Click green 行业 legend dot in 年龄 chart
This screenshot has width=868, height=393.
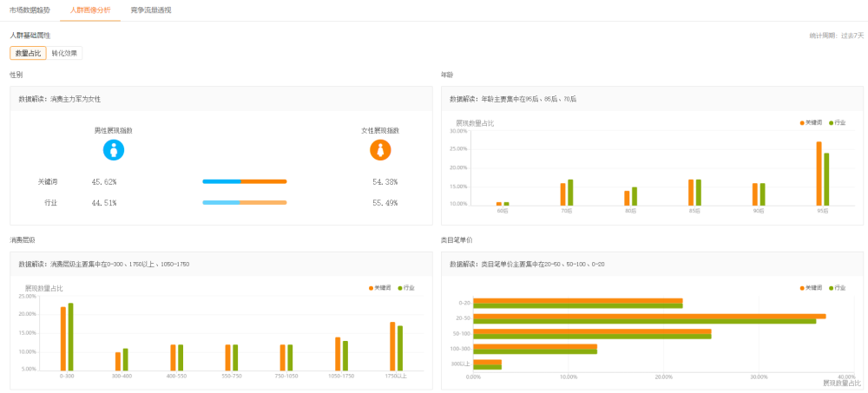[x=831, y=123]
